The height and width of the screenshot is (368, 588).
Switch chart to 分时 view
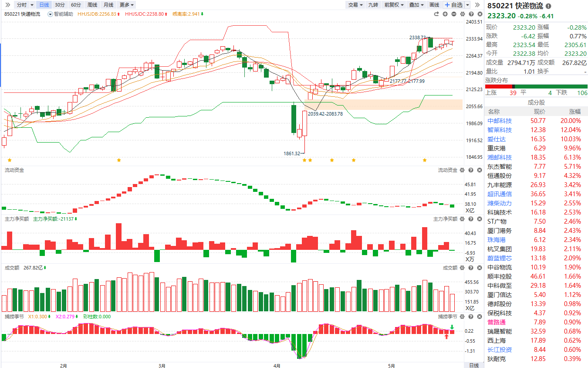pyautogui.click(x=22, y=5)
